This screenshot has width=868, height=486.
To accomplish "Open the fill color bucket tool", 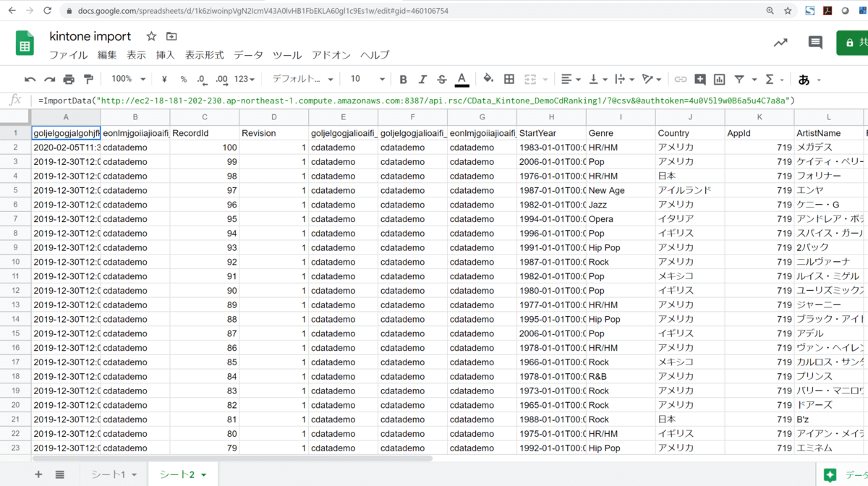I will 488,80.
